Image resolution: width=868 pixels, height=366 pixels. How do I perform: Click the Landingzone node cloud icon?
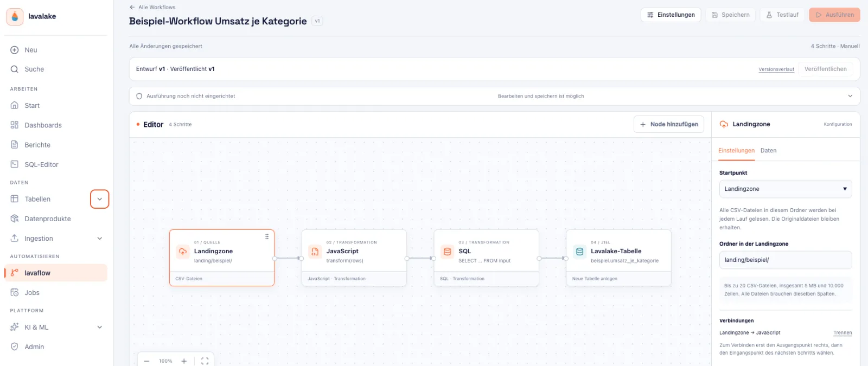[x=183, y=252]
